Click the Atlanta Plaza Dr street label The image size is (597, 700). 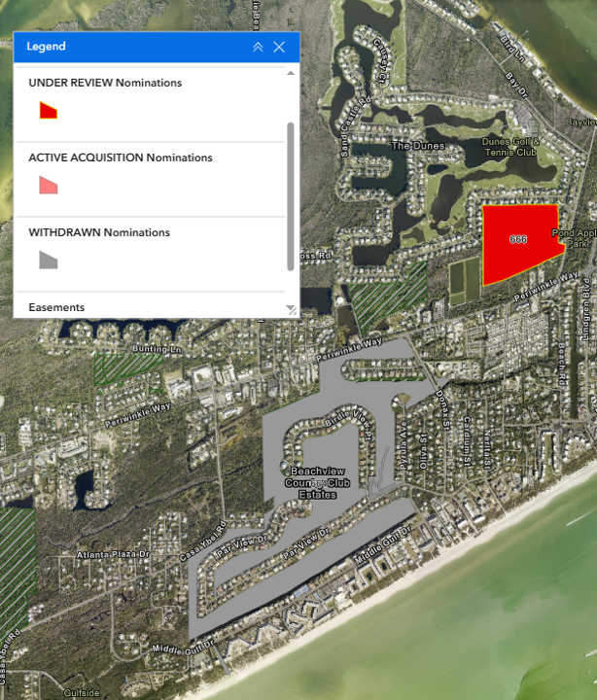[113, 554]
